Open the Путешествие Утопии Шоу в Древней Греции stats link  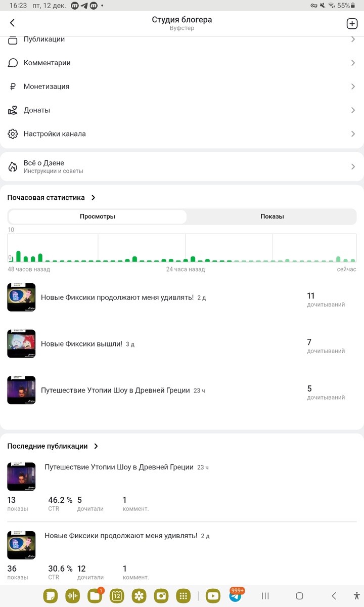(115, 391)
